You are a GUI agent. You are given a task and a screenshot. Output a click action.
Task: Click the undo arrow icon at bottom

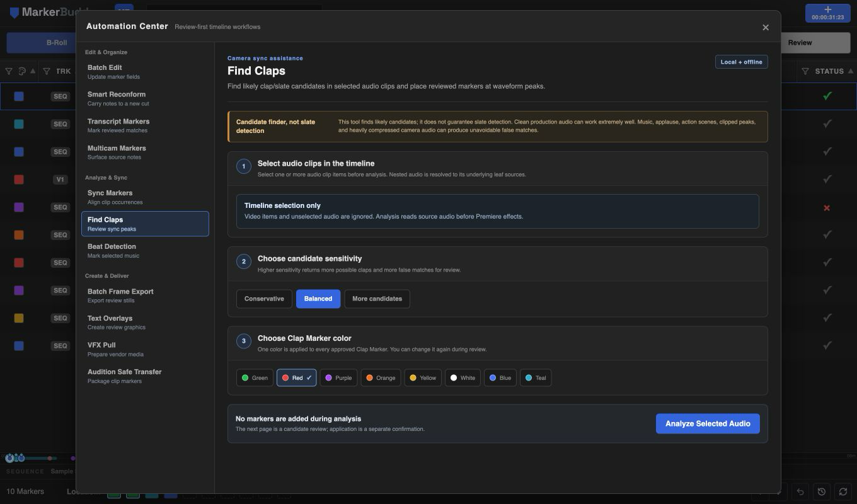[x=800, y=491]
